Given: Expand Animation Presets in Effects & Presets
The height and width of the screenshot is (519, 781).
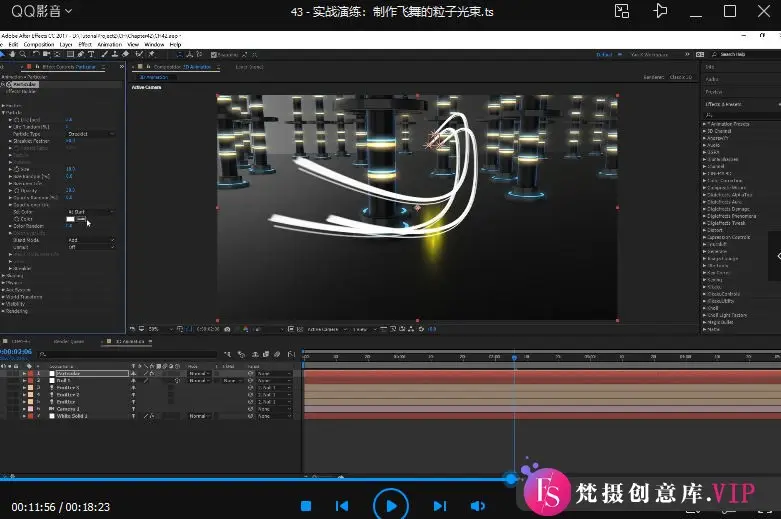Looking at the screenshot, I should coord(705,124).
